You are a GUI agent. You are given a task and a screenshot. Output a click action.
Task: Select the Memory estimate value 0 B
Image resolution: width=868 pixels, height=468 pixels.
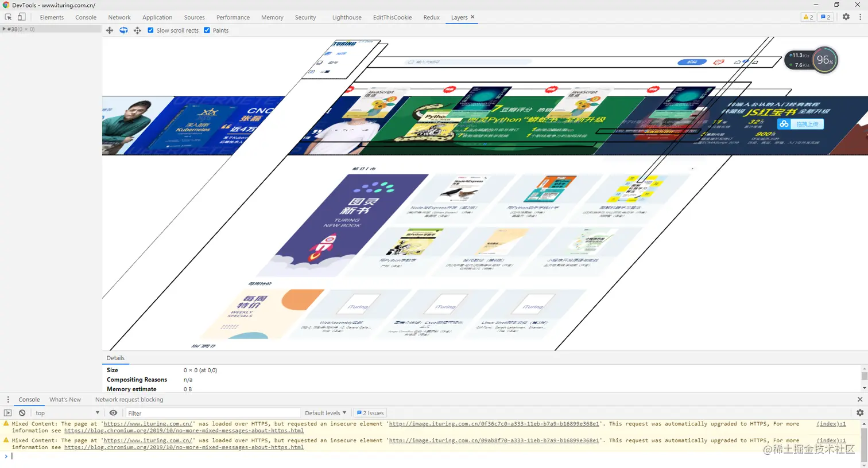click(x=188, y=389)
